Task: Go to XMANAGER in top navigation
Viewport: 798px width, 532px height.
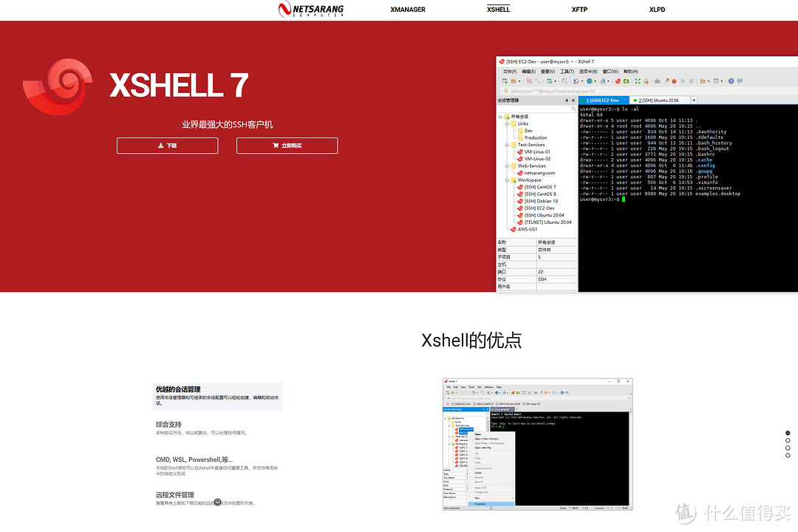Action: coord(408,9)
